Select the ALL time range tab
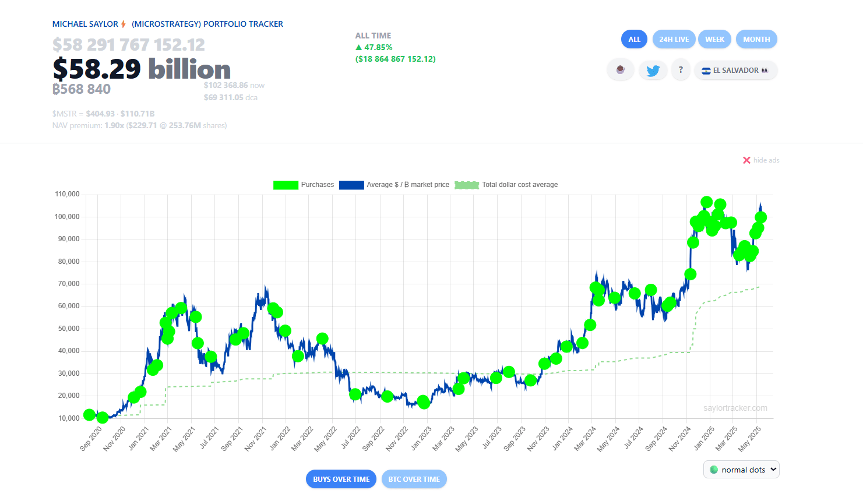This screenshot has width=863, height=504. 634,40
